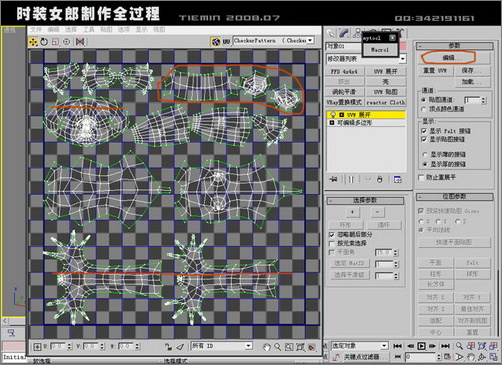Toggle lightbulb on UVW 展开 stack entry

coord(333,115)
